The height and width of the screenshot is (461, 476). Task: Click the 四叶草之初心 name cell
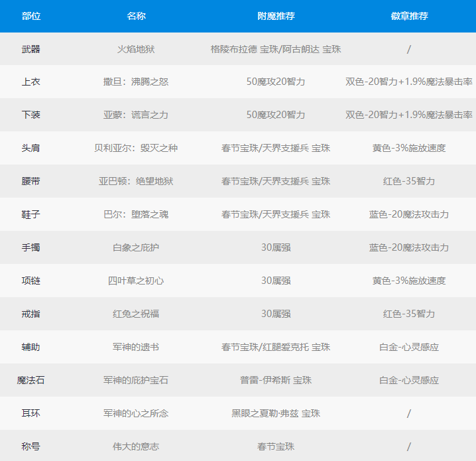pos(136,281)
